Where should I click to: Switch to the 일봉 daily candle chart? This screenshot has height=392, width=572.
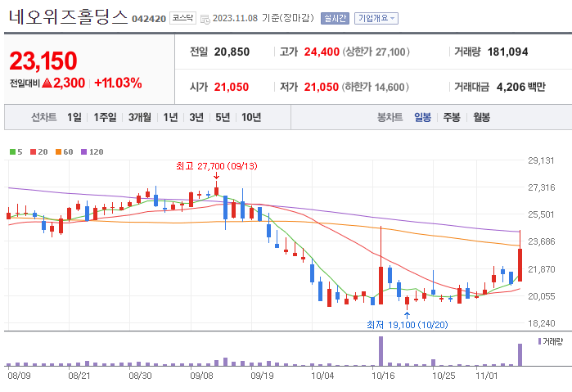tap(422, 117)
